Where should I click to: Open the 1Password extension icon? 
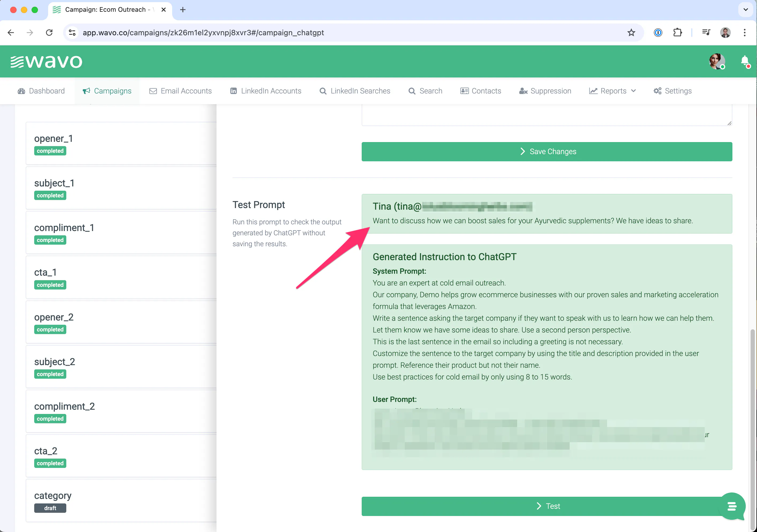coord(658,33)
